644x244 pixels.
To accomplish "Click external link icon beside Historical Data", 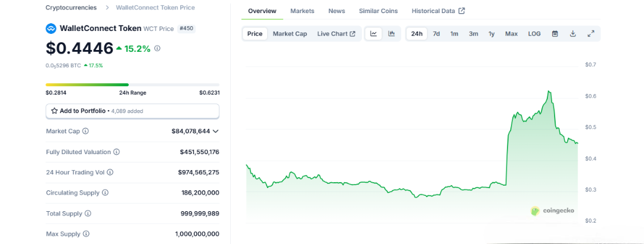I will tap(462, 11).
